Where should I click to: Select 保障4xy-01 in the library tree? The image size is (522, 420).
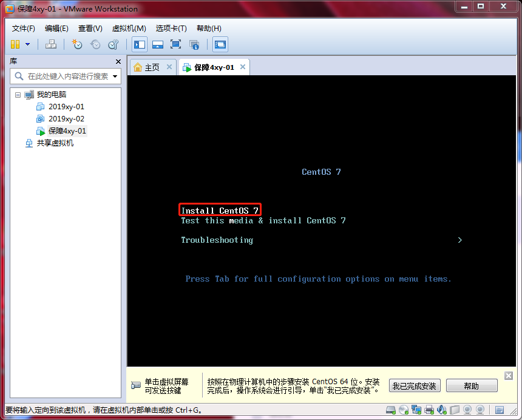[67, 130]
